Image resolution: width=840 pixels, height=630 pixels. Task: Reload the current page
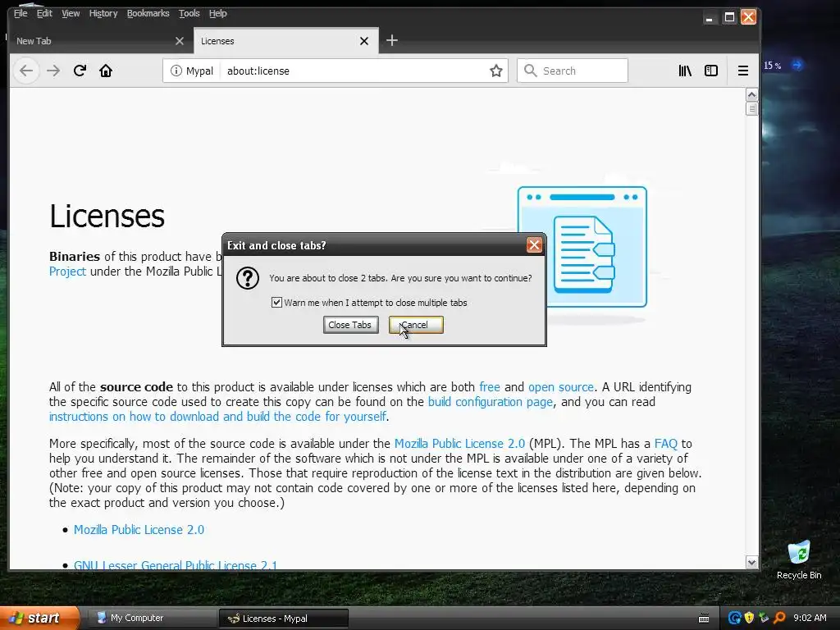[x=80, y=71]
